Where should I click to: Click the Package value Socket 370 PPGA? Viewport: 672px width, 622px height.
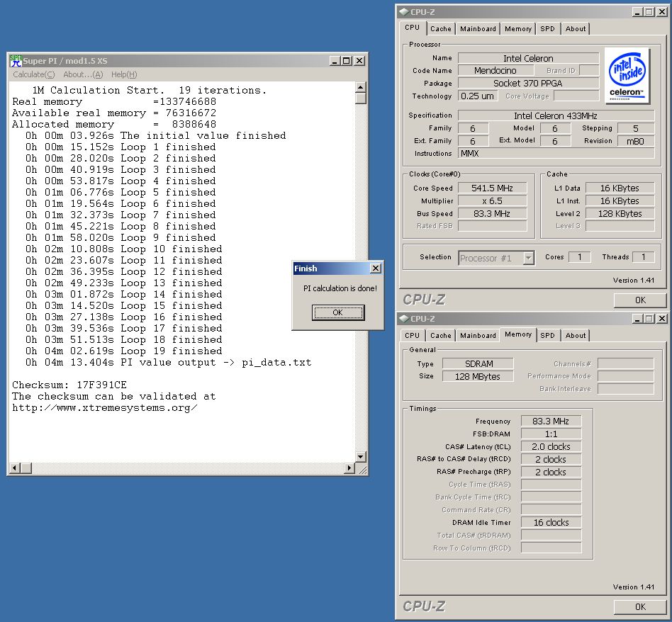(528, 83)
